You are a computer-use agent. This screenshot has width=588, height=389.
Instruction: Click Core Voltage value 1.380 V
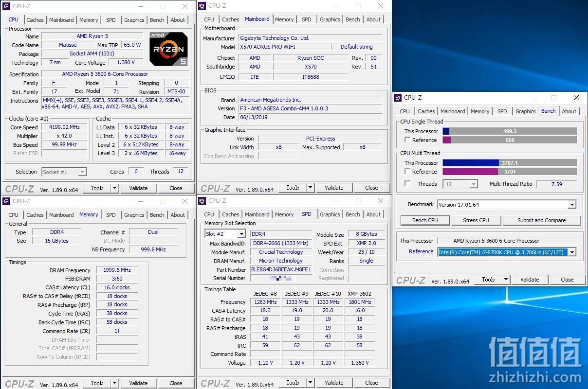(x=126, y=62)
